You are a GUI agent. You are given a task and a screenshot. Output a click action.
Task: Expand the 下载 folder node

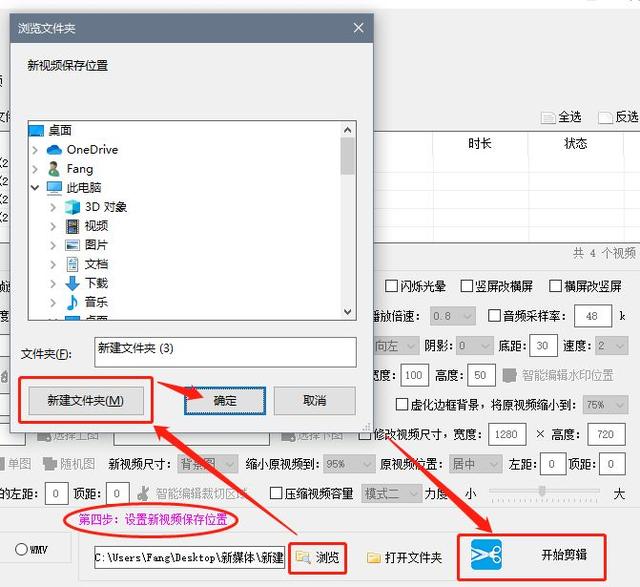[x=53, y=283]
